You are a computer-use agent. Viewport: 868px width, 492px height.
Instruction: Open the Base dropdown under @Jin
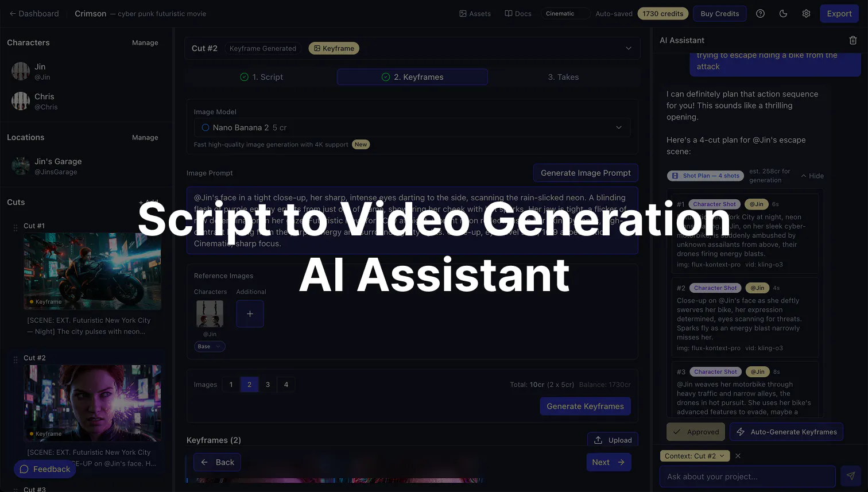(x=210, y=346)
